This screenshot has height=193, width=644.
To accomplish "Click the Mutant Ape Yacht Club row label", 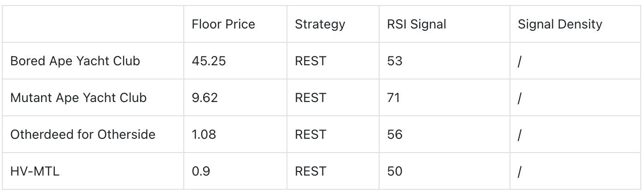I will pos(78,97).
